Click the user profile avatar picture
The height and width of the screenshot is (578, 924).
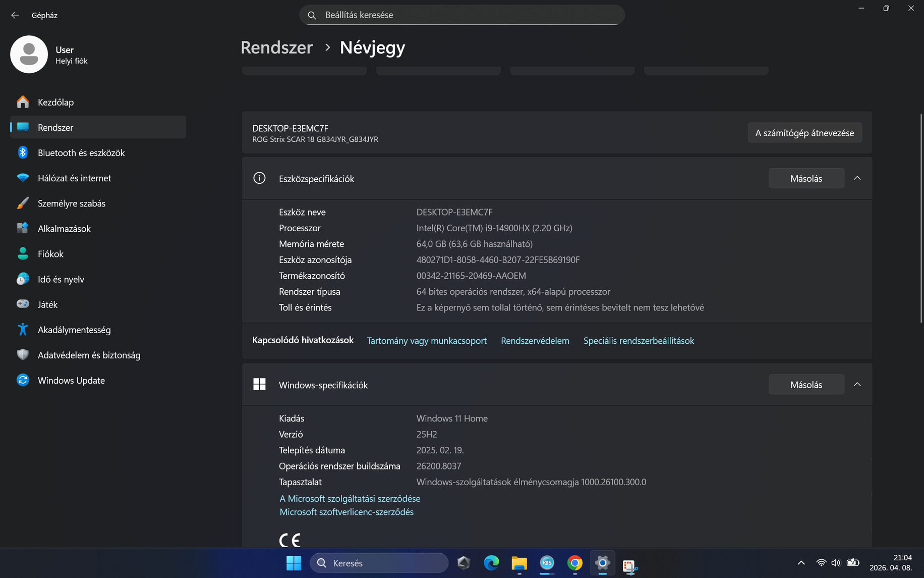(29, 55)
